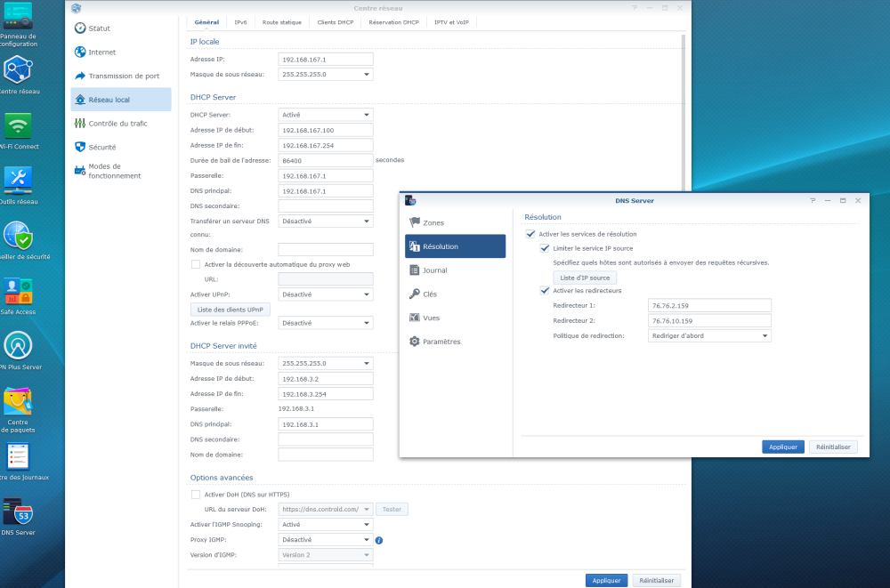Open the Route statique tab
This screenshot has height=588, width=890.
pyautogui.click(x=281, y=22)
